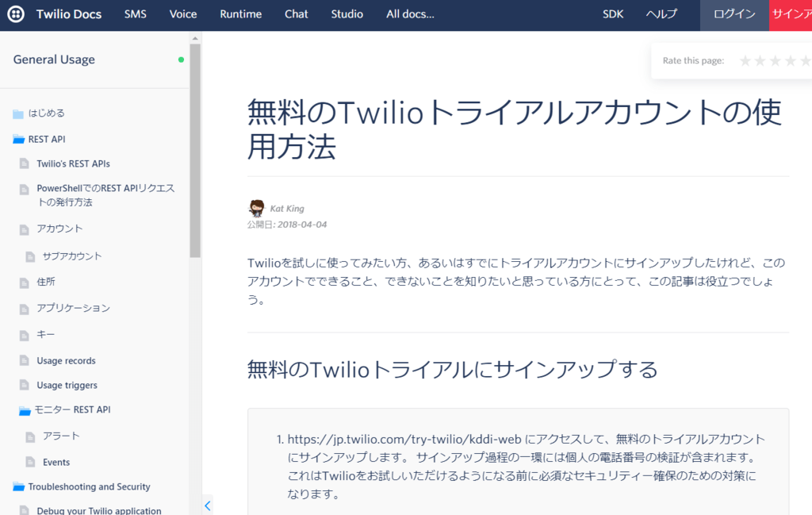This screenshot has width=812, height=515.
Task: Select Troubleshooting and Security sidebar section
Action: point(89,486)
